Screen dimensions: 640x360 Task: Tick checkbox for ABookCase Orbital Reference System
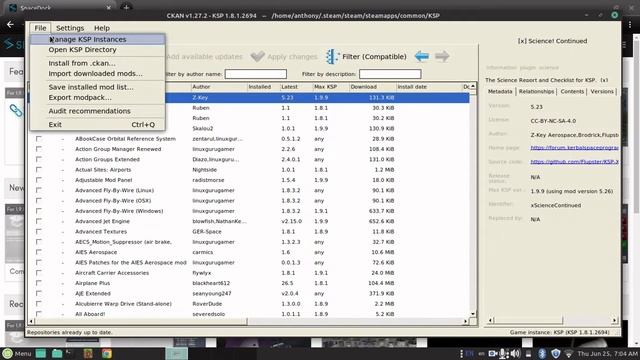click(39, 139)
